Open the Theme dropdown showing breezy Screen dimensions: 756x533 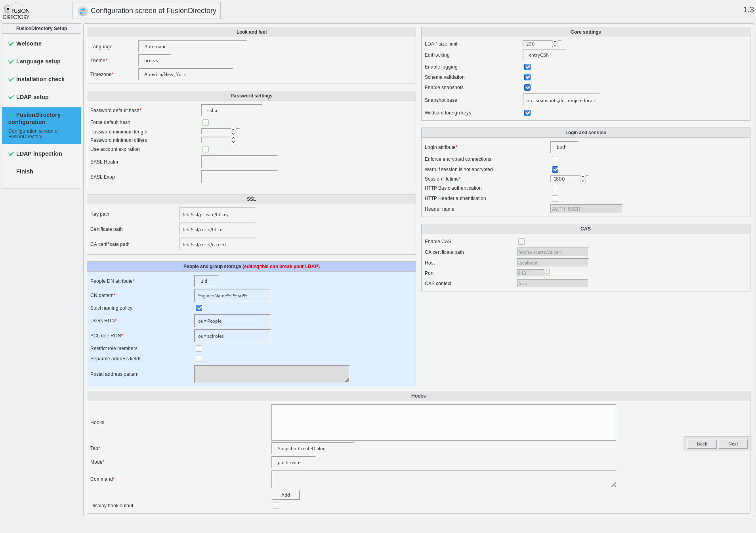point(154,61)
